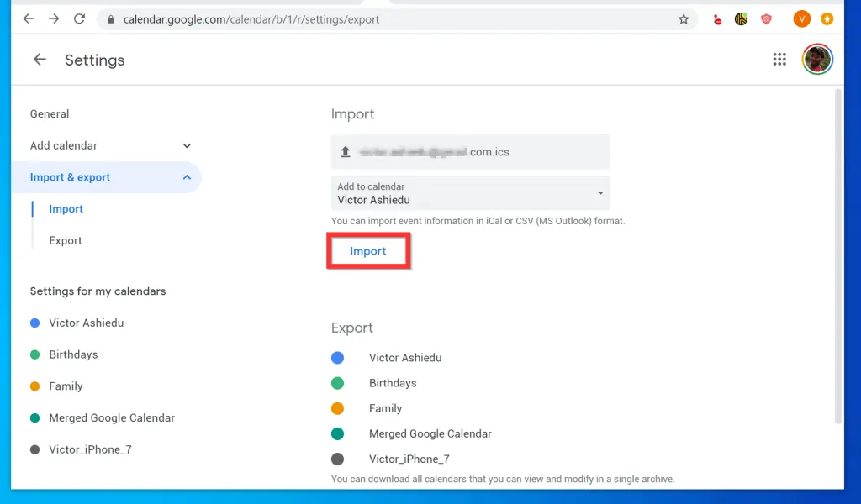Reload the page in the browser
The width and height of the screenshot is (861, 504).
[79, 18]
